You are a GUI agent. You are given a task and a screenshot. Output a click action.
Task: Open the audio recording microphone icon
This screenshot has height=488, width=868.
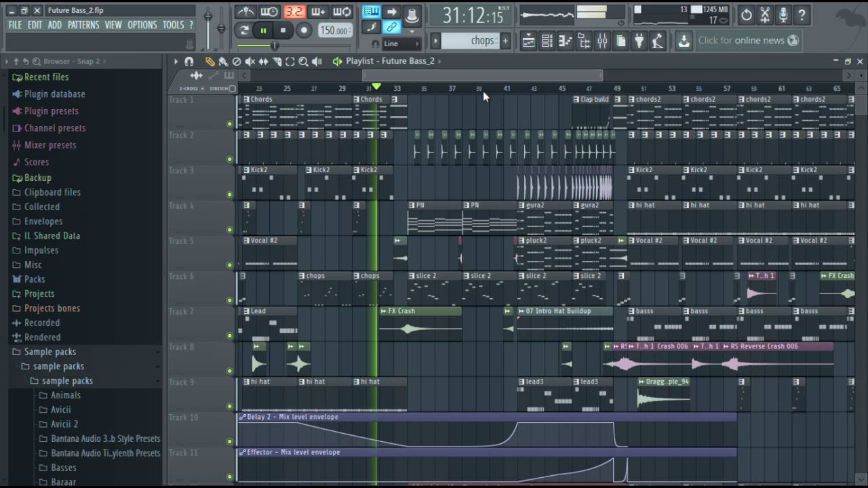[x=783, y=14]
